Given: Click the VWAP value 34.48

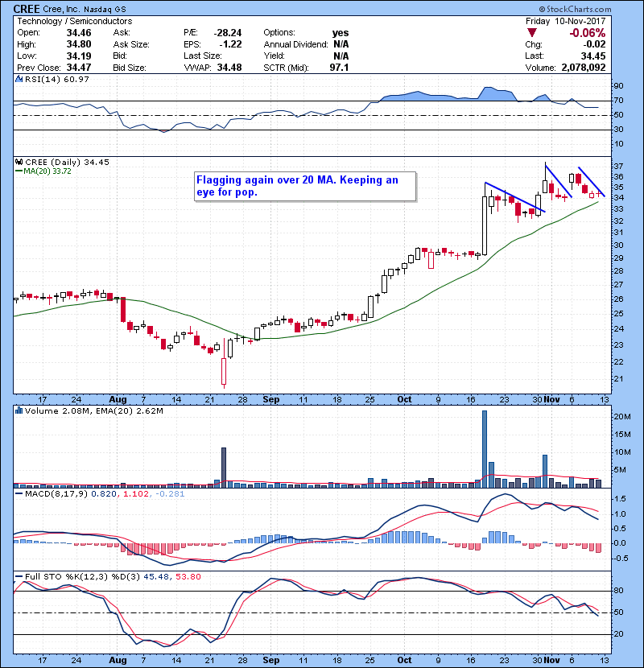Looking at the screenshot, I should point(229,68).
